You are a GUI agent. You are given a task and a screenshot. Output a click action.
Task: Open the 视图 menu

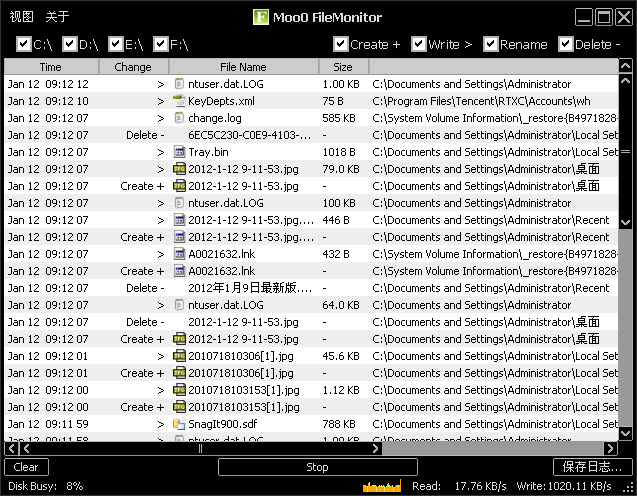[21, 16]
